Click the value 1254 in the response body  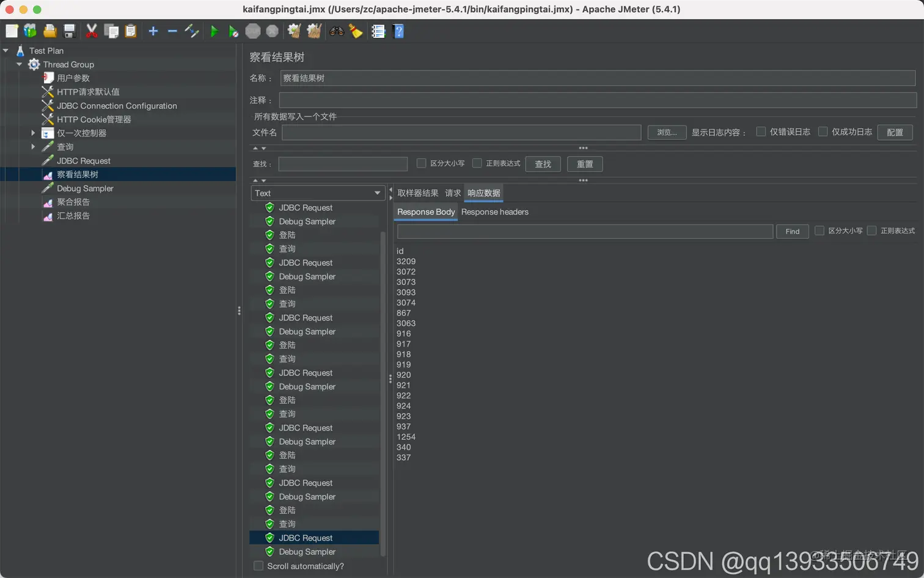point(406,437)
